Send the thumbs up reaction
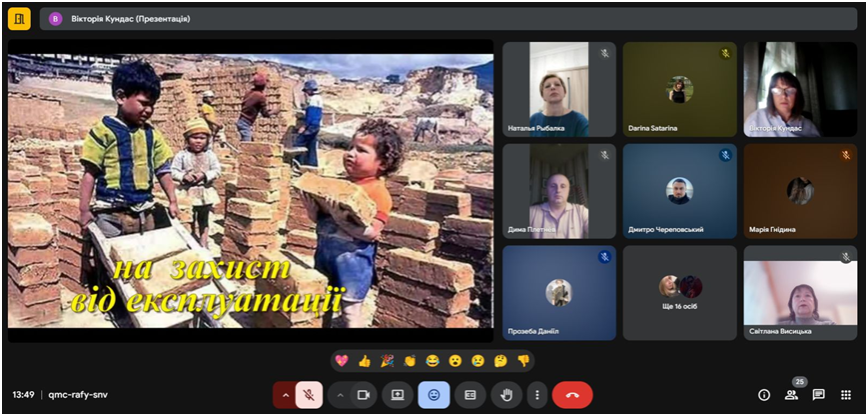The width and height of the screenshot is (868, 416). point(365,360)
